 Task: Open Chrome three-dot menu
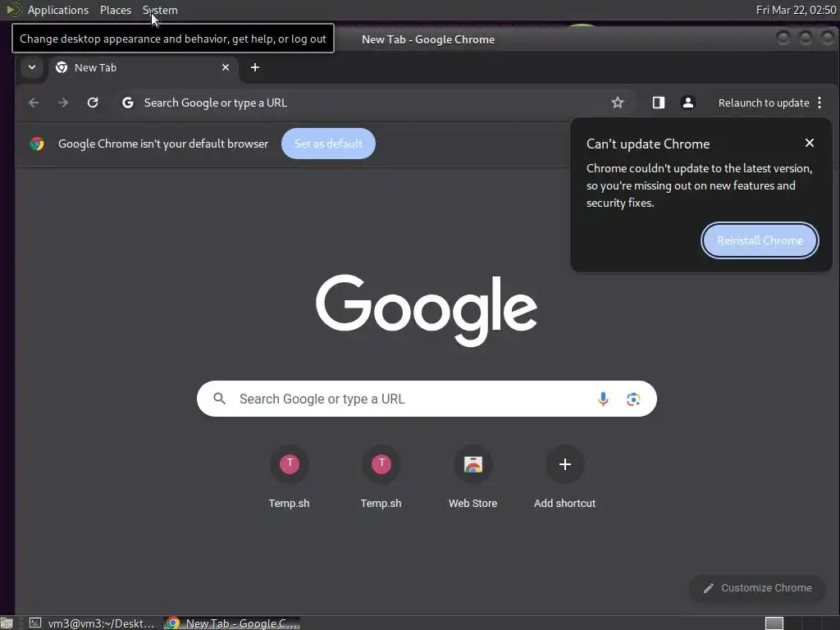(x=819, y=103)
